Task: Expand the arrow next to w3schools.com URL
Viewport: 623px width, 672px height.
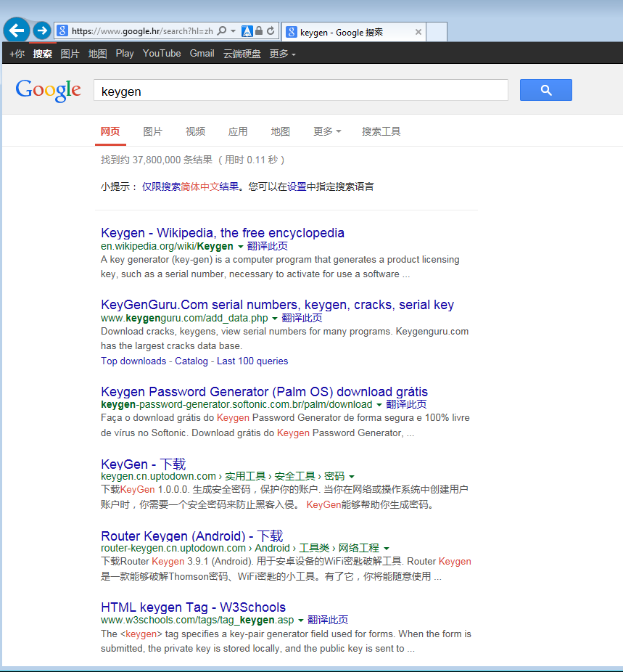Action: pyautogui.click(x=300, y=620)
